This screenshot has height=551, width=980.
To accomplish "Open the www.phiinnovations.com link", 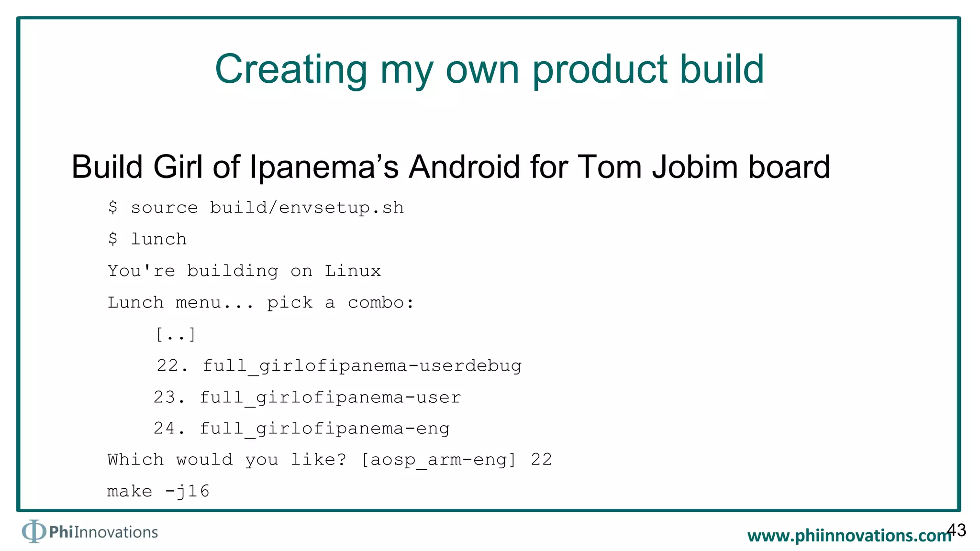I will [x=849, y=535].
